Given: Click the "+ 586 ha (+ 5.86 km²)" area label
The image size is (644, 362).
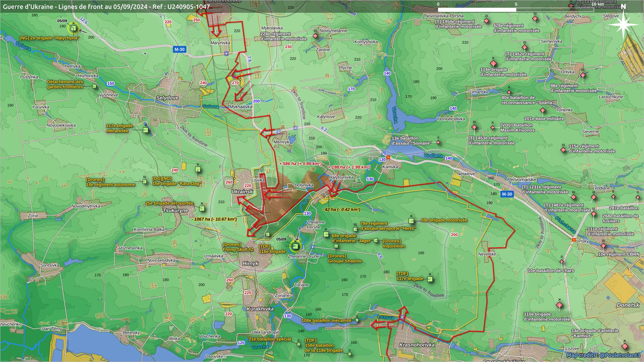Looking at the screenshot, I should pos(300,164).
